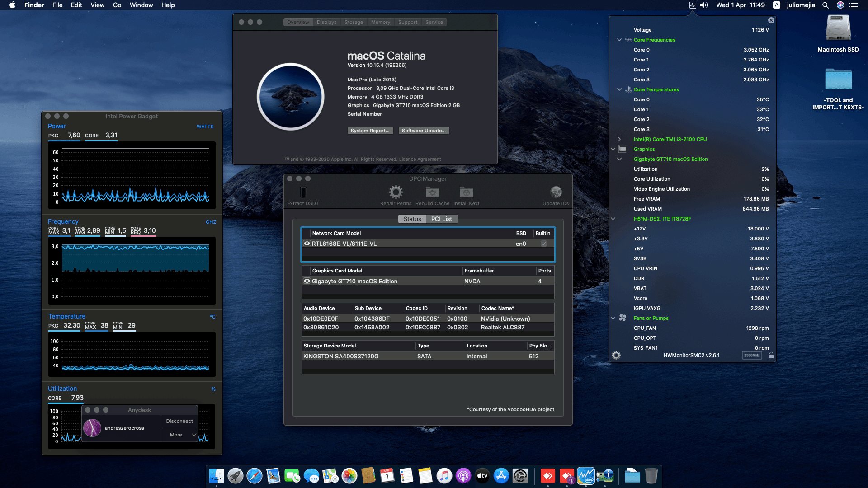Collapse the Core Frequencies section

click(620, 40)
